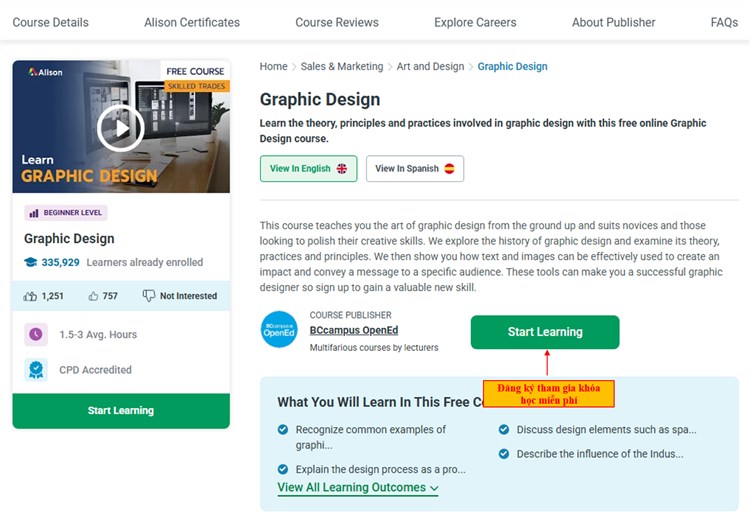Open the Alison Certificates tab
The width and height of the screenshot is (750, 515).
[192, 22]
